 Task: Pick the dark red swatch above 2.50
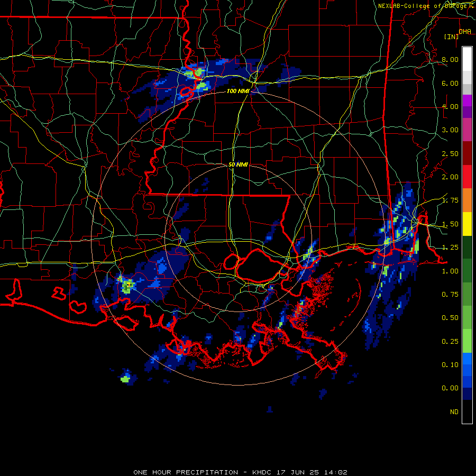point(467,153)
